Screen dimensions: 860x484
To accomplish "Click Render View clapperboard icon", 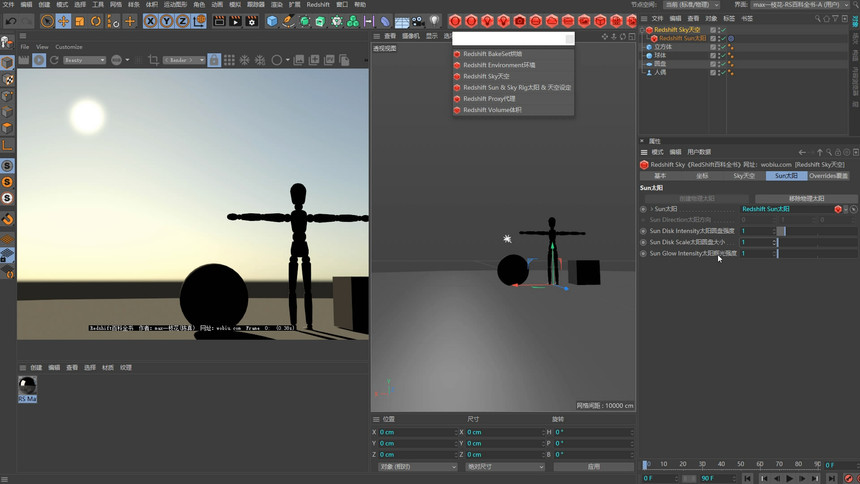I will coord(219,21).
